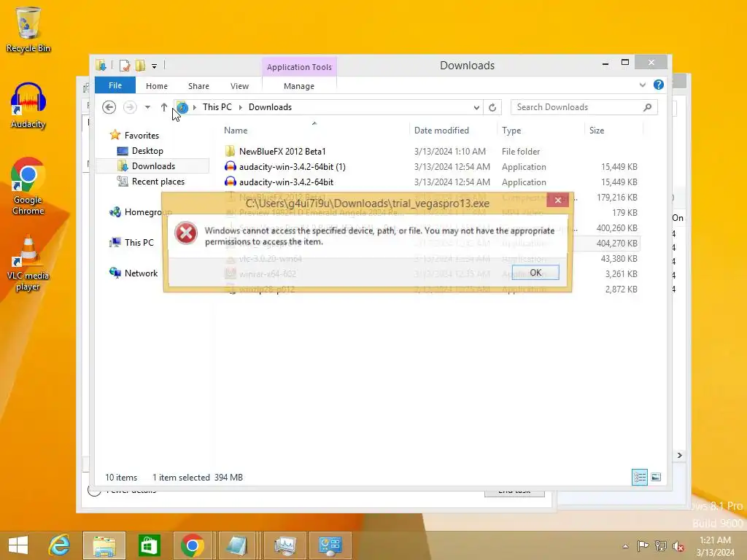747x560 pixels.
Task: Click the Forward navigation arrow
Action: coord(130,107)
